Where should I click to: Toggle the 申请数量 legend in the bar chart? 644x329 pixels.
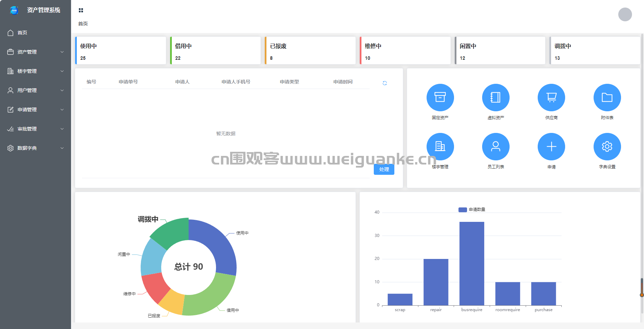pos(472,209)
